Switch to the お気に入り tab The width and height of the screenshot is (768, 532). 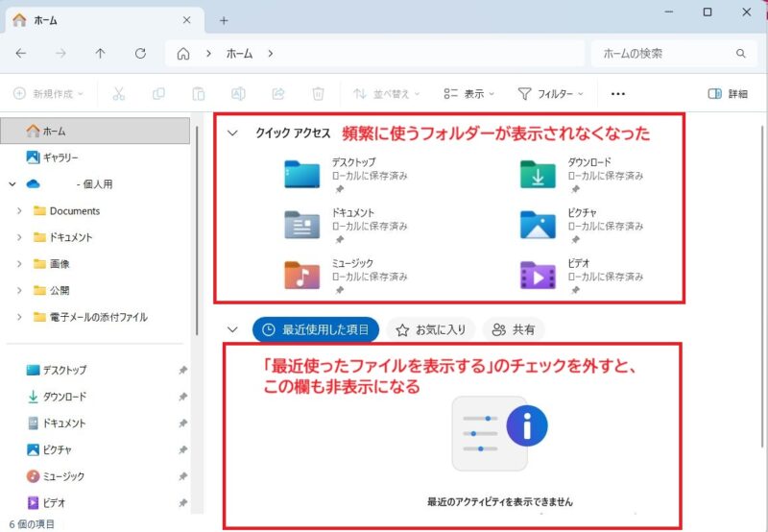[x=430, y=329]
